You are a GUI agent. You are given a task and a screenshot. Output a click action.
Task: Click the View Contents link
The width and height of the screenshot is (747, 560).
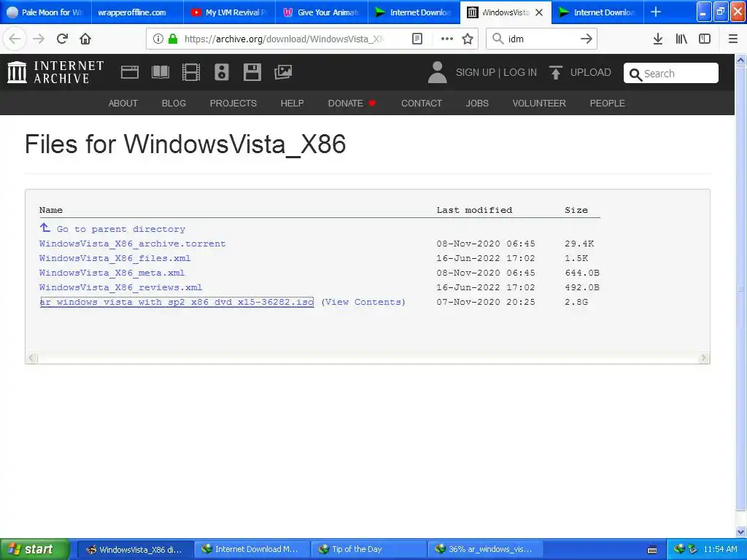coord(363,302)
